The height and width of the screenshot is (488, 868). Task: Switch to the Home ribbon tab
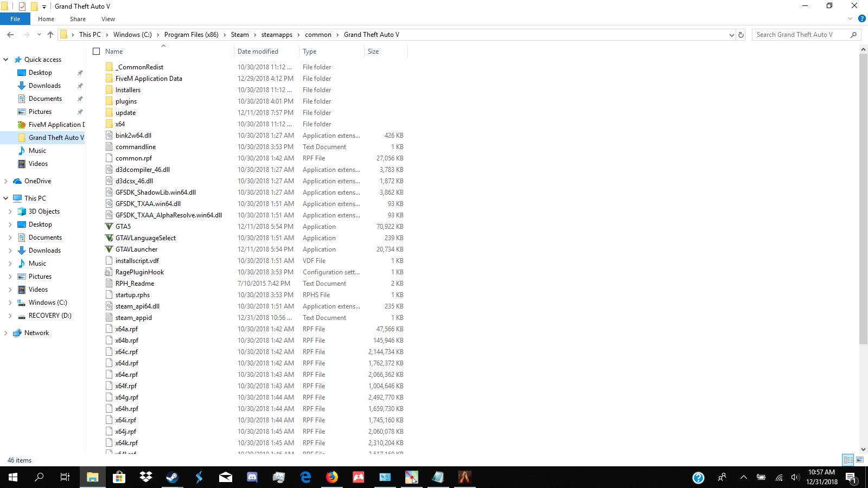pyautogui.click(x=46, y=19)
